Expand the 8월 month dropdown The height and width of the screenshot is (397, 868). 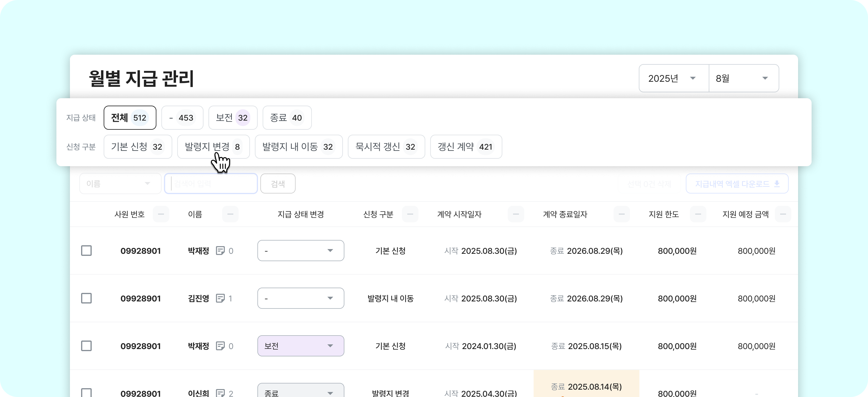click(x=743, y=78)
